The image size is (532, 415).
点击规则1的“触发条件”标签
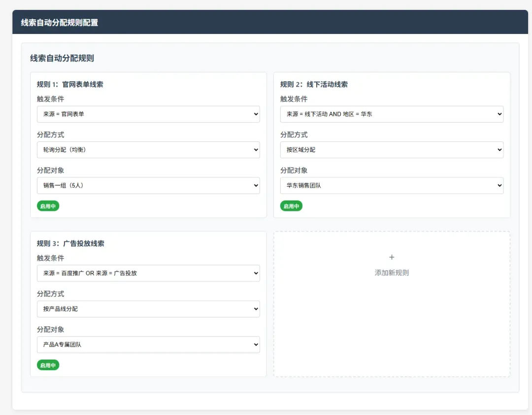point(50,99)
